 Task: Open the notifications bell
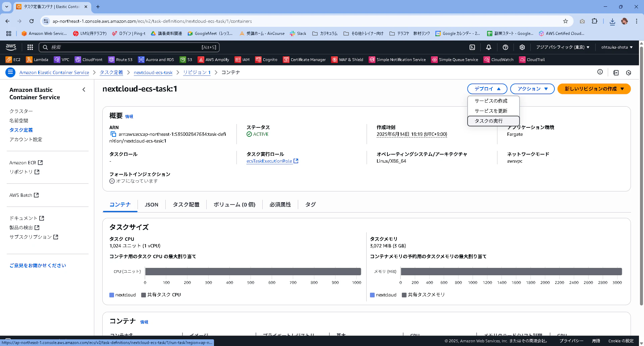point(489,47)
